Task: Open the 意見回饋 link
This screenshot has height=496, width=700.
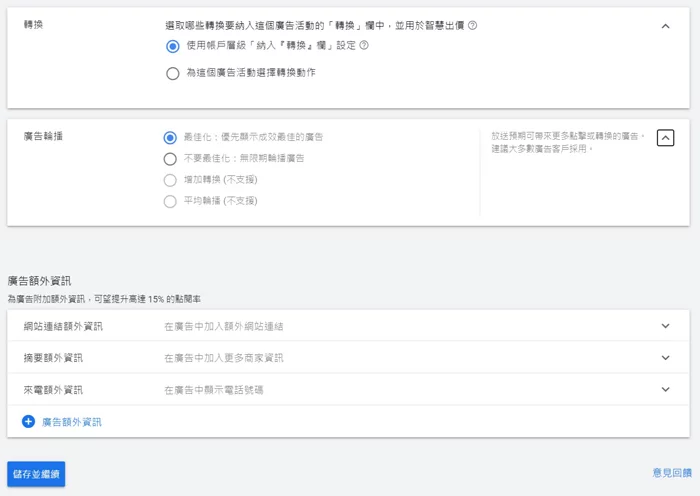Action: pyautogui.click(x=672, y=473)
